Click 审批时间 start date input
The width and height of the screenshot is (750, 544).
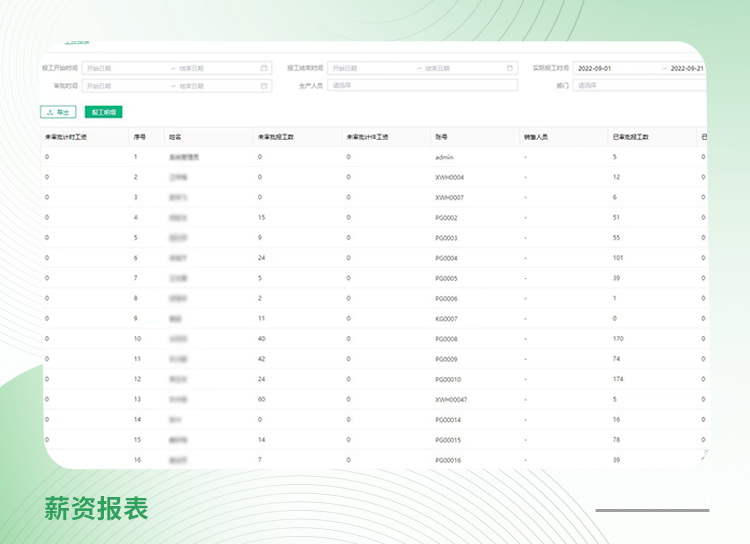pos(122,86)
